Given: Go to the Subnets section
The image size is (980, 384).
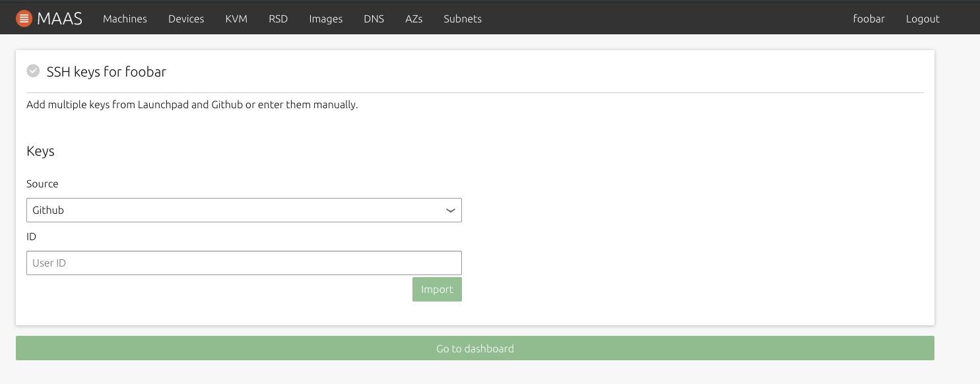Looking at the screenshot, I should (x=462, y=18).
